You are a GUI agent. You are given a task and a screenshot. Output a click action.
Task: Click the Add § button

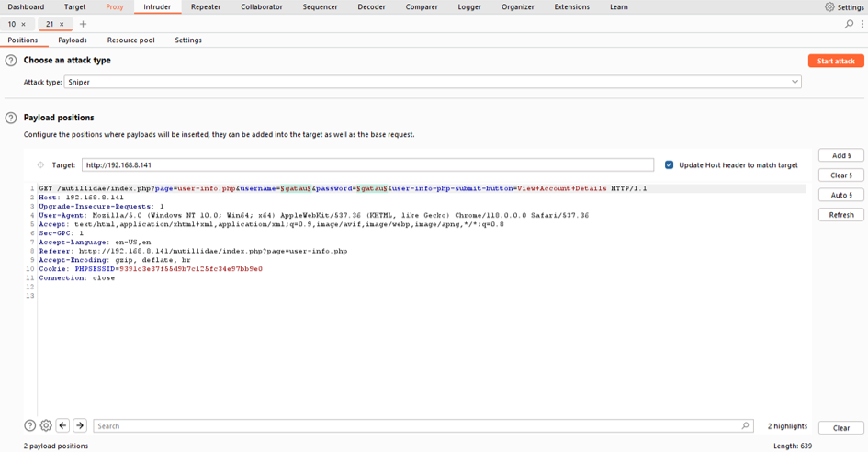tap(840, 155)
